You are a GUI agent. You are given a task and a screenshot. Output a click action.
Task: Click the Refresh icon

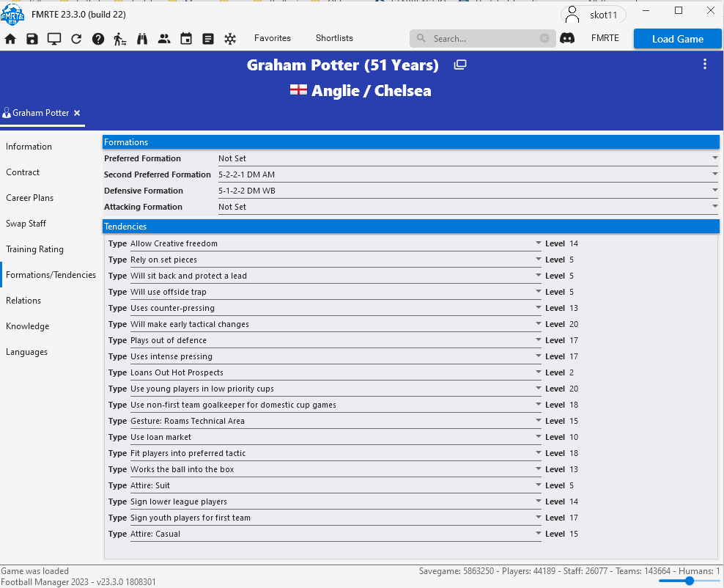pos(75,39)
